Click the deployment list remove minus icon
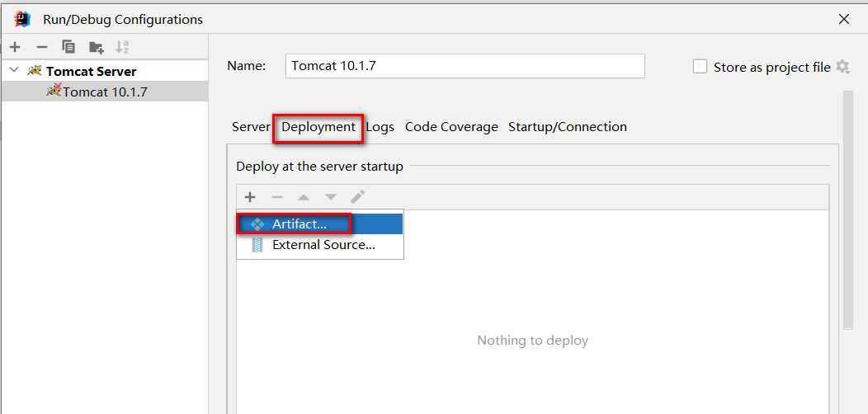The image size is (868, 414). [x=277, y=197]
